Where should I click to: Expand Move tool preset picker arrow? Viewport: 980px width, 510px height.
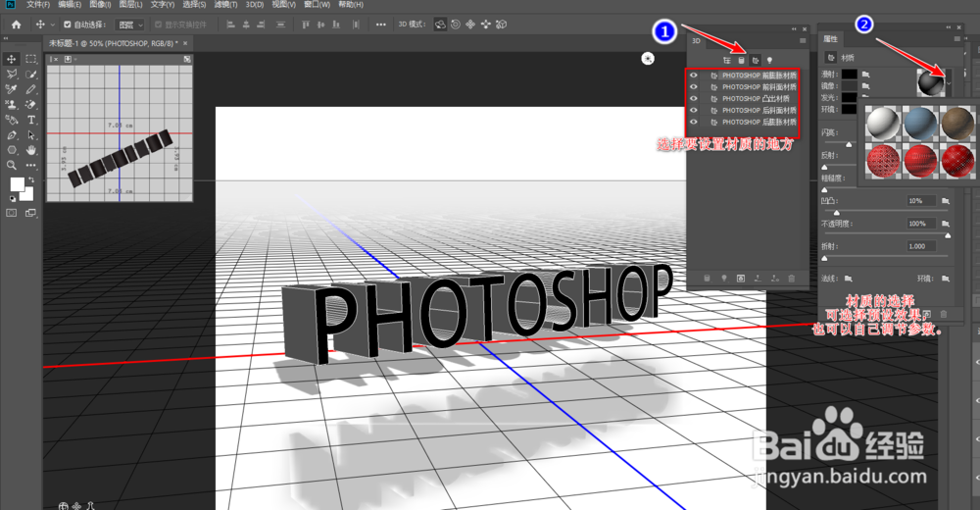click(x=53, y=25)
